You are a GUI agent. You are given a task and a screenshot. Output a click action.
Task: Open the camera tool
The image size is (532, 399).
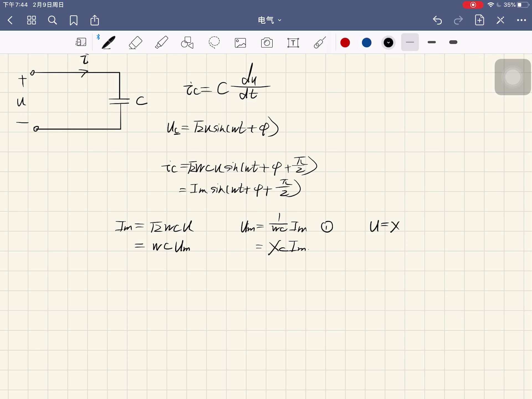267,43
